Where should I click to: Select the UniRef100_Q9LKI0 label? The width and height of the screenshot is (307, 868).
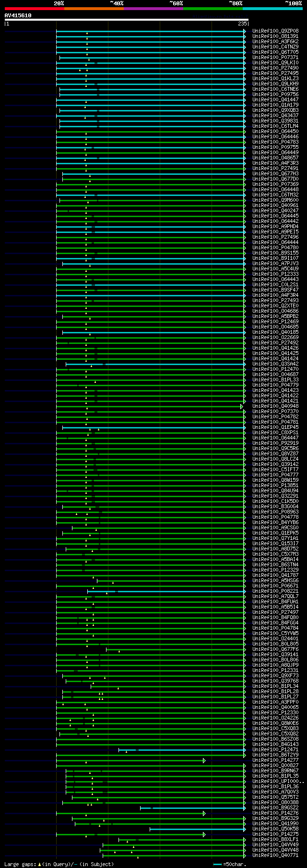click(275, 62)
